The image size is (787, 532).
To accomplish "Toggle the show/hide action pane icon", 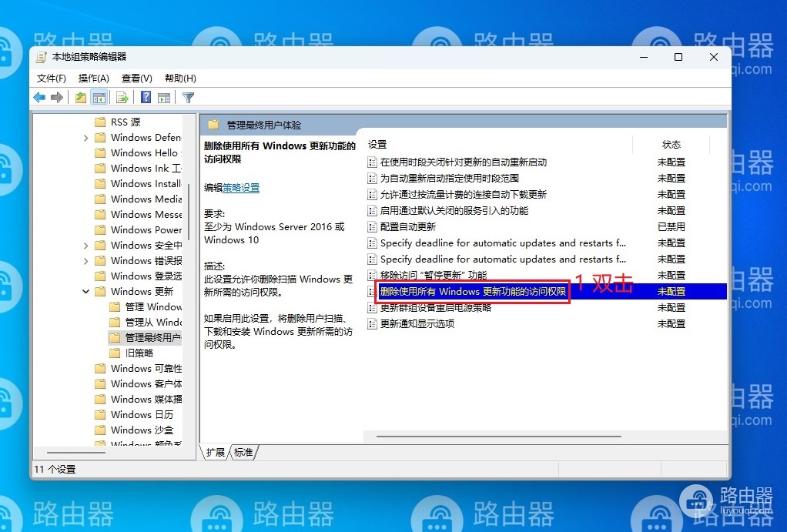I will [163, 97].
